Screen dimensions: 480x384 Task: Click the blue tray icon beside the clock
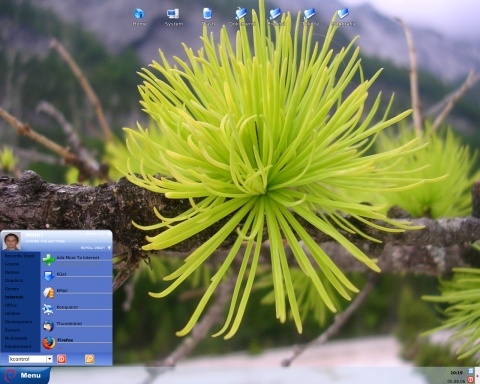point(471,371)
